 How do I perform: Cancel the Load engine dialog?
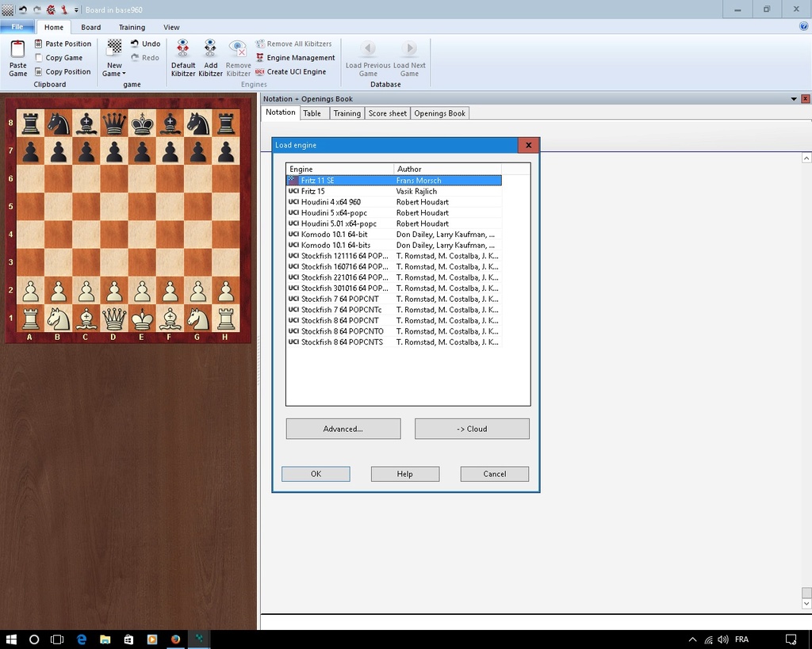pyautogui.click(x=495, y=474)
